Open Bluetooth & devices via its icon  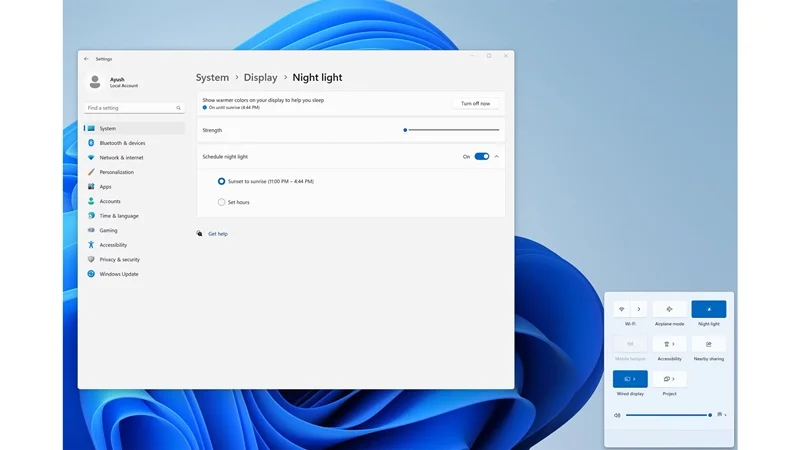[x=91, y=143]
